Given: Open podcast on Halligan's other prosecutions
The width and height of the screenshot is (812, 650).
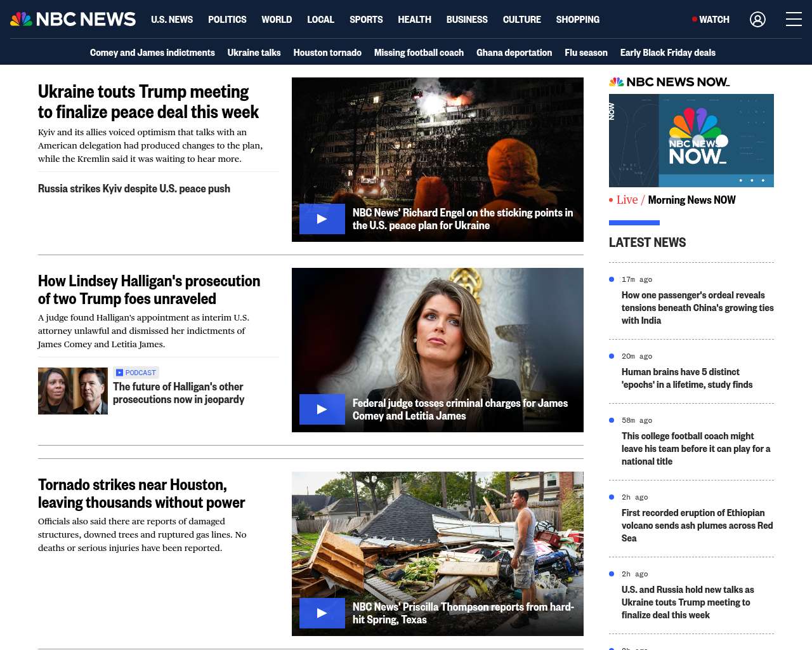Looking at the screenshot, I should pos(178,393).
